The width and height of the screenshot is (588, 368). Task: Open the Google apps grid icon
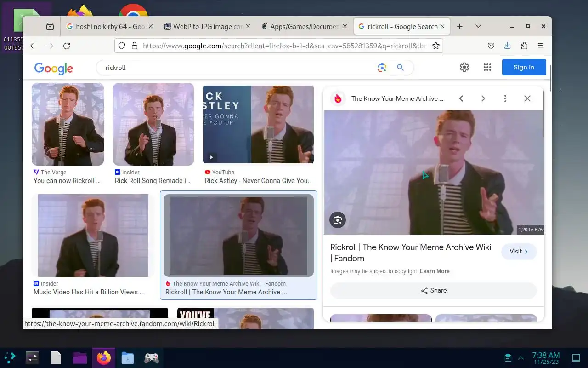(487, 67)
